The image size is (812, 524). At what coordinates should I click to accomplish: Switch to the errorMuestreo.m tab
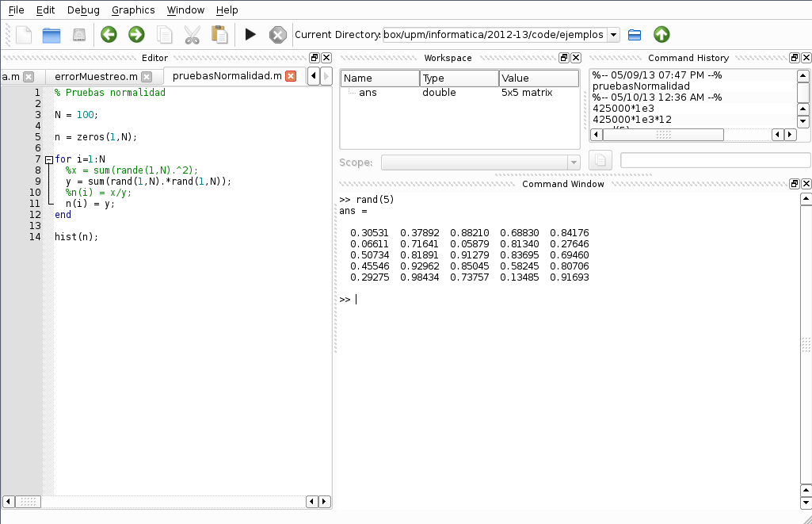coord(96,77)
